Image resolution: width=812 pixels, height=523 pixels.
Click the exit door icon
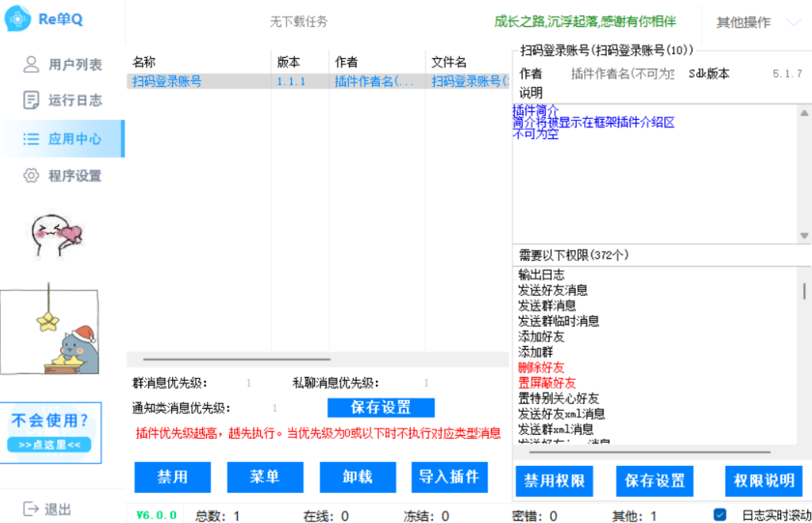coord(31,509)
